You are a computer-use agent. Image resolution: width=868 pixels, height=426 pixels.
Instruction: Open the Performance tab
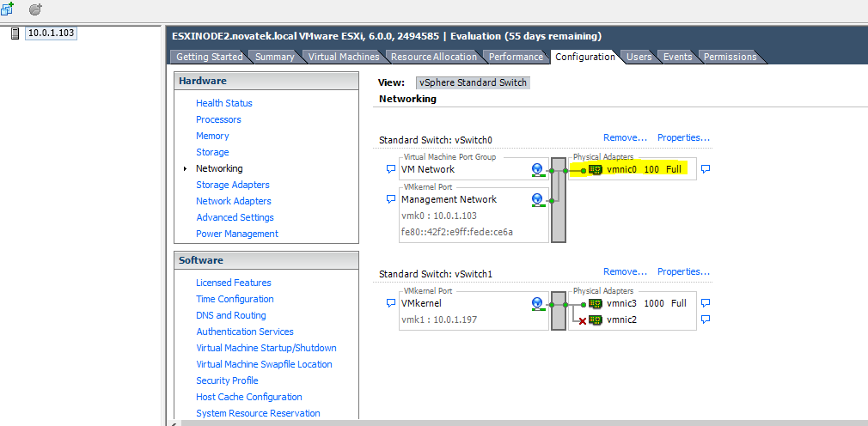point(516,57)
